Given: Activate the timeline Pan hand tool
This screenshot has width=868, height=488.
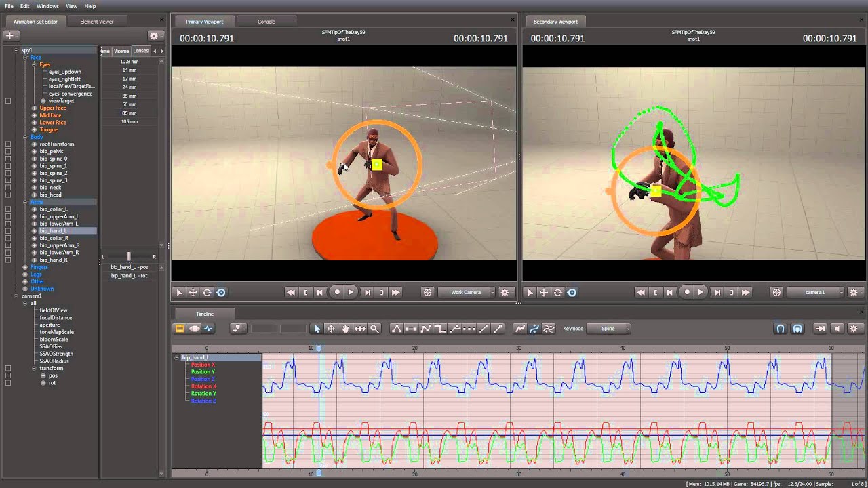Looking at the screenshot, I should tap(345, 329).
